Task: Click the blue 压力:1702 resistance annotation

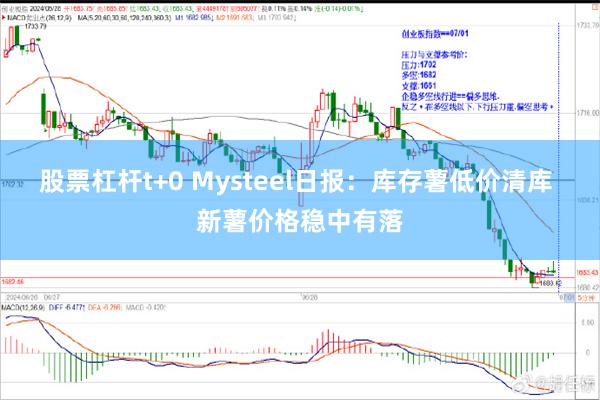Action: 419,65
